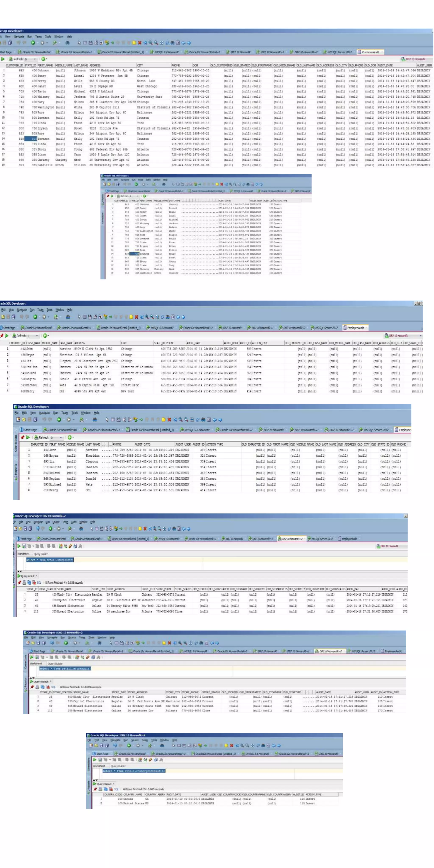Open Refresh combo in EmployeeAudit window with Connections sidebar

(x=57, y=437)
